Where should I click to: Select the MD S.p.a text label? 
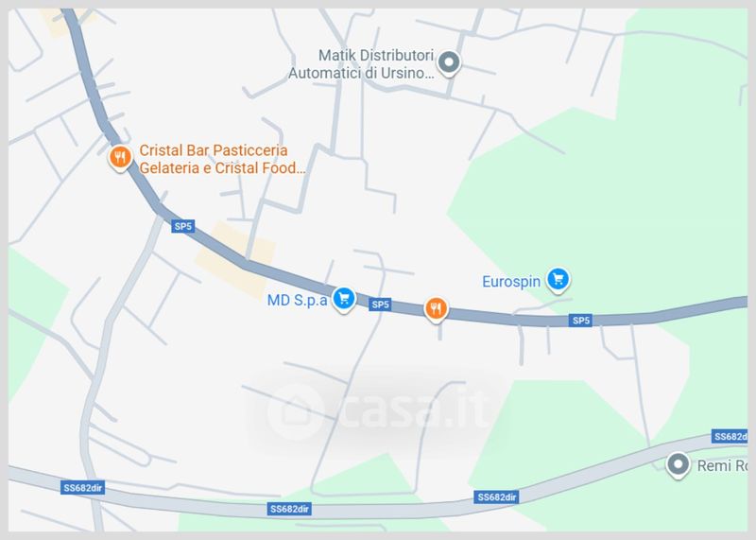pyautogui.click(x=297, y=300)
